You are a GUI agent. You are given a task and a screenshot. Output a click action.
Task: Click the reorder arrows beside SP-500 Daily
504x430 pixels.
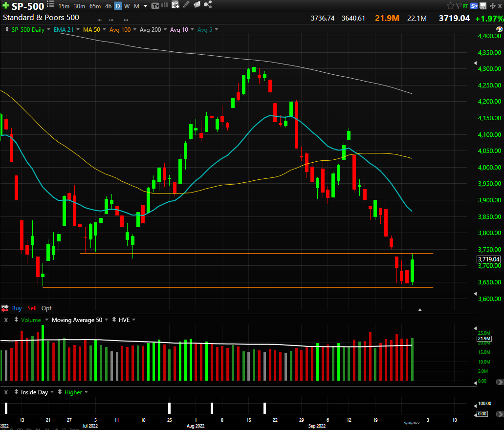pyautogui.click(x=7, y=30)
